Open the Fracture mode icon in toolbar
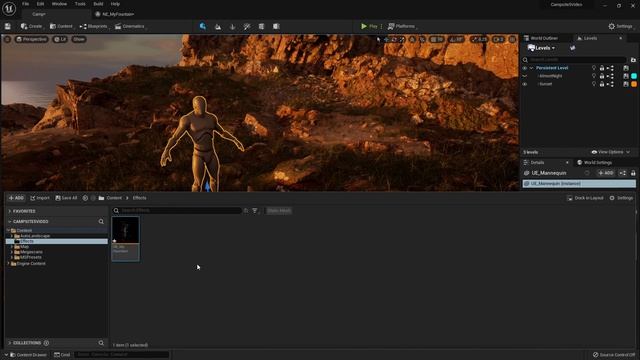Screen dimensions: 640x360 coord(276,27)
